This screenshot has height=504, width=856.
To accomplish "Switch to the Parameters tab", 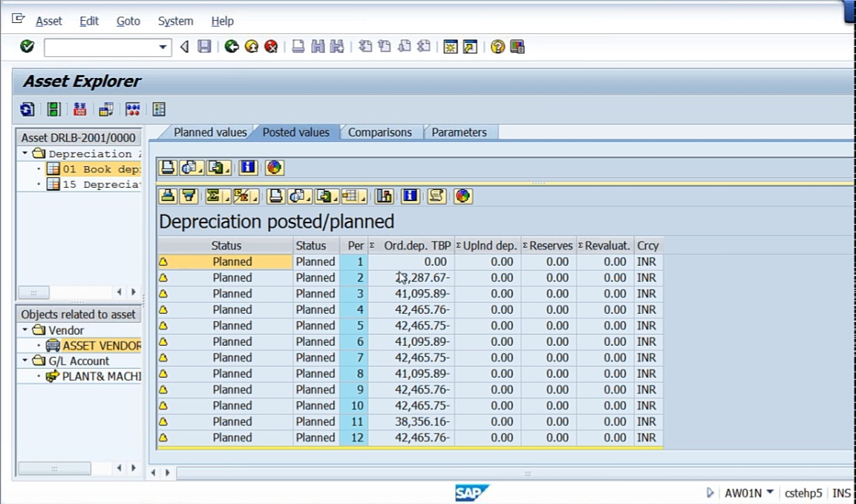I will (x=459, y=132).
